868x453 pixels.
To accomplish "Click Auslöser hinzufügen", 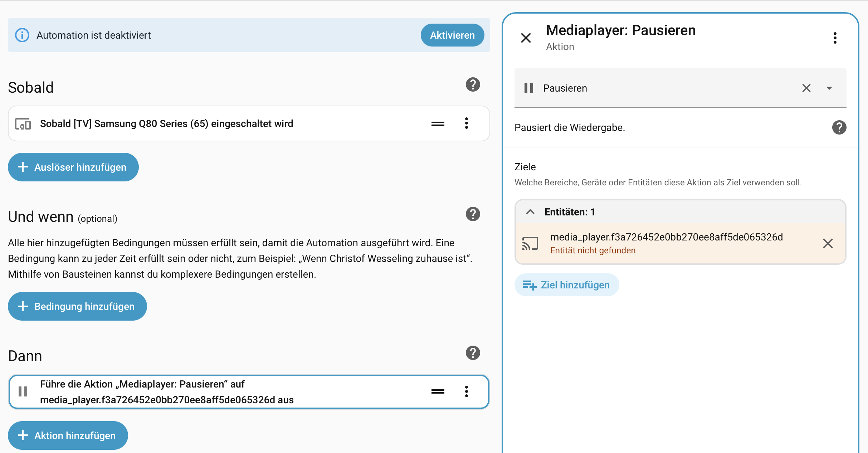I will pyautogui.click(x=73, y=167).
